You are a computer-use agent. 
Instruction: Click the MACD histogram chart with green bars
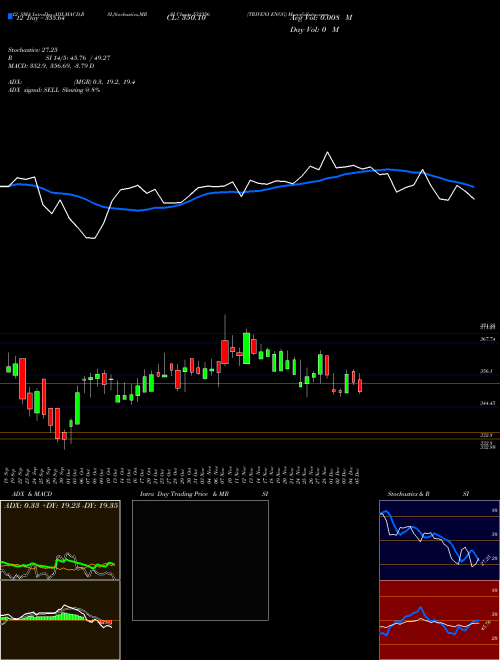(x=60, y=620)
